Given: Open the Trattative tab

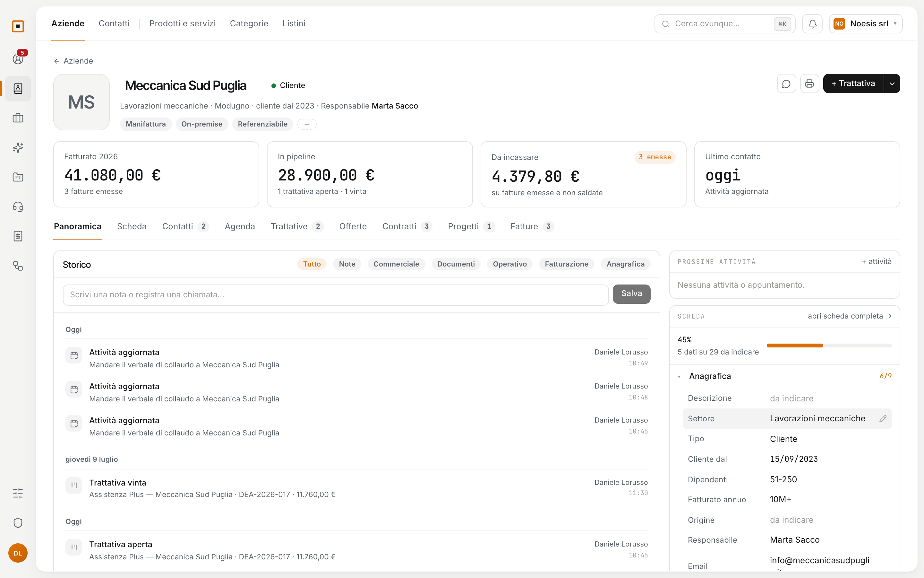Looking at the screenshot, I should click(297, 226).
